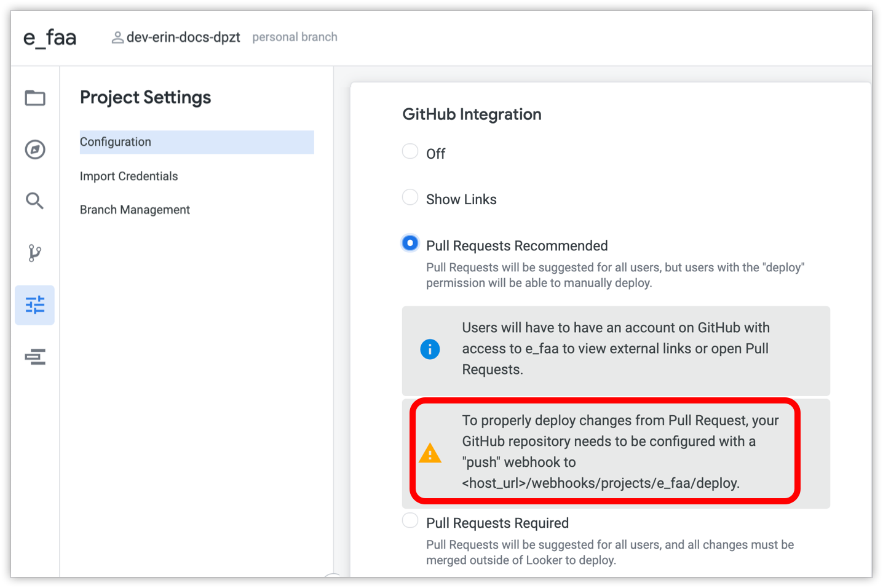Click the personal branch label
The height and width of the screenshot is (588, 883).
pyautogui.click(x=295, y=38)
